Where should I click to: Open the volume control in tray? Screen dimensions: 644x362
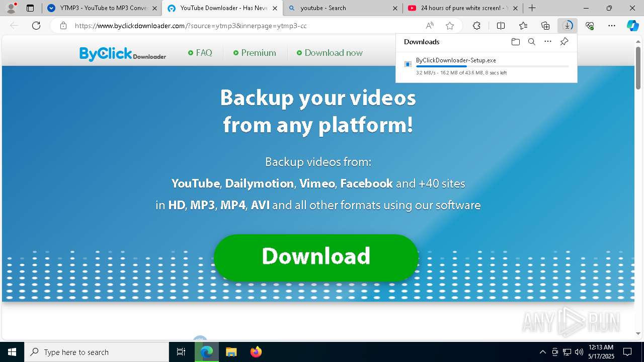click(579, 352)
